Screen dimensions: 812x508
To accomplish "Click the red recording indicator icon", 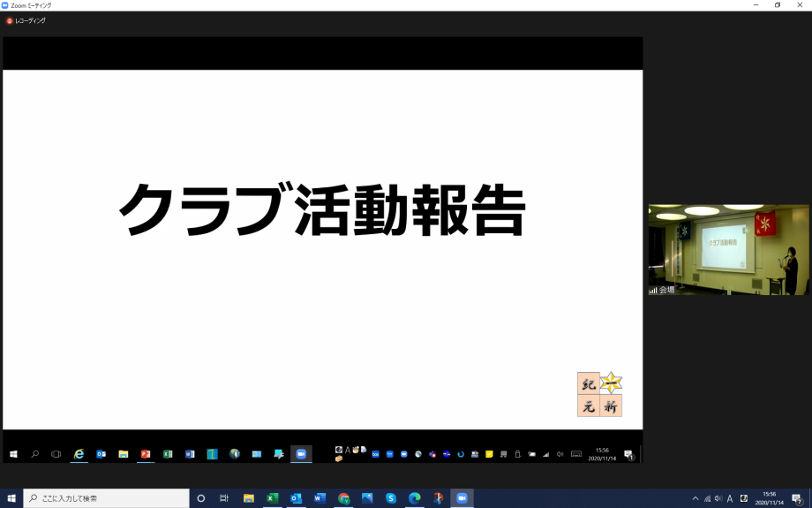I will point(10,20).
